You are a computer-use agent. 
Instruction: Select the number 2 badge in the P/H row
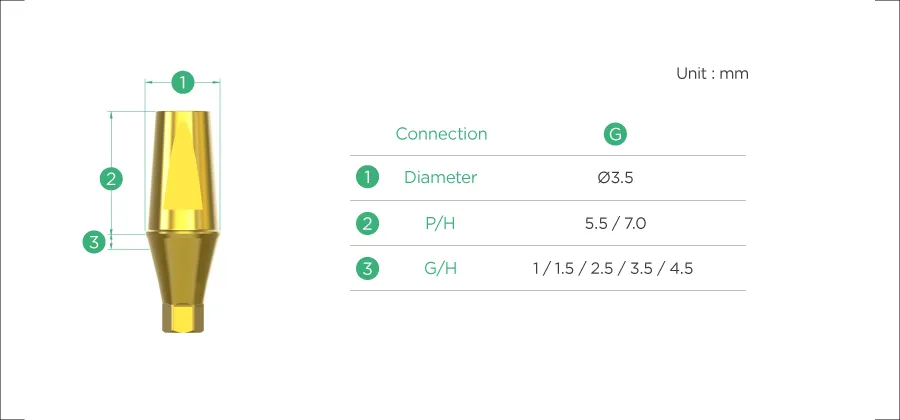click(367, 223)
